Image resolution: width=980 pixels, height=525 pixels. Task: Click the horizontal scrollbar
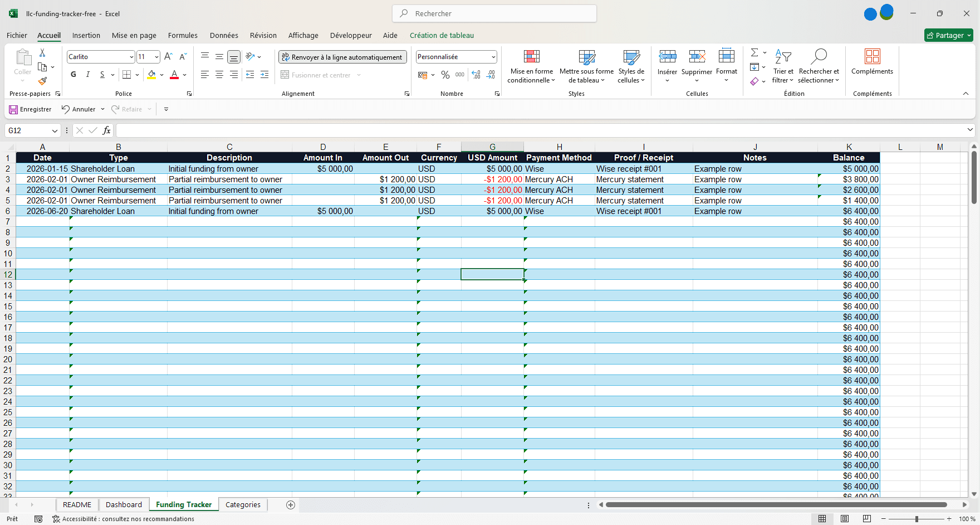pyautogui.click(x=776, y=505)
